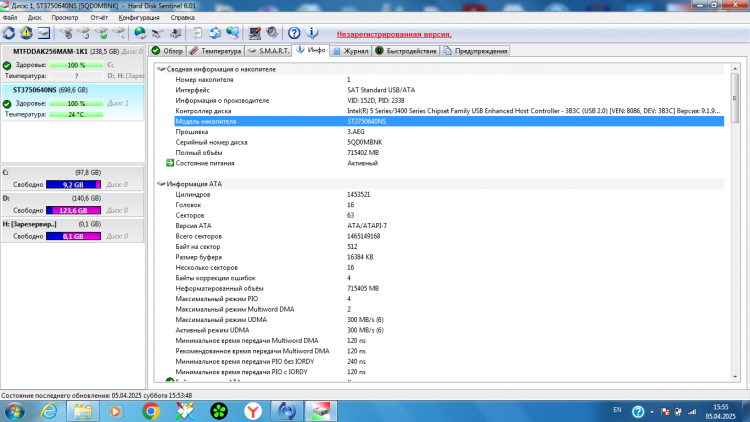The height and width of the screenshot is (422, 750).
Task: Click the gray speaker sound toolbar icon
Action: pyautogui.click(x=272, y=33)
